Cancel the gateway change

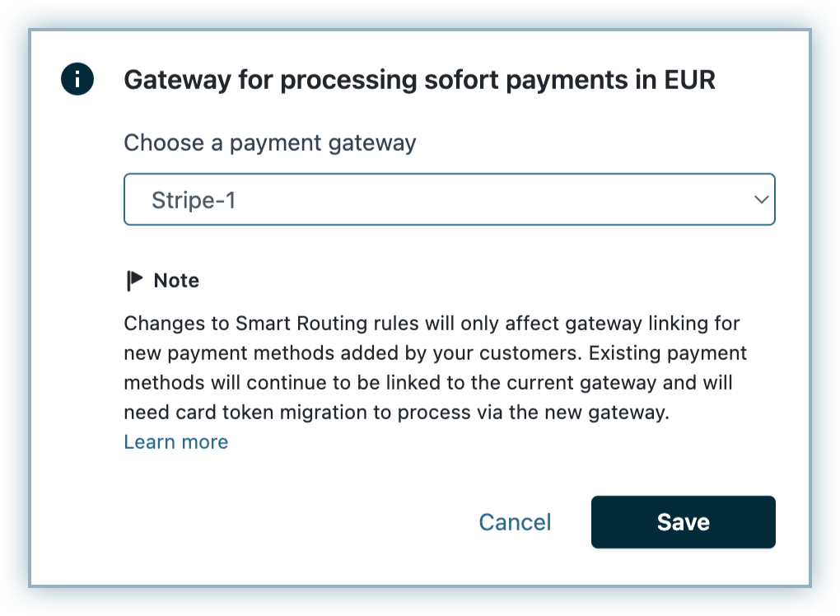515,522
